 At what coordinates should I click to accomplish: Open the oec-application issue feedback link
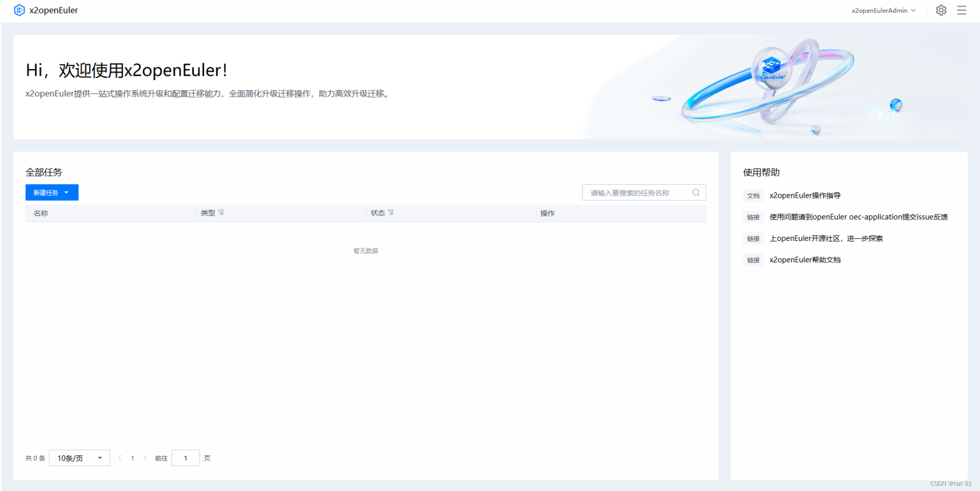tap(858, 217)
